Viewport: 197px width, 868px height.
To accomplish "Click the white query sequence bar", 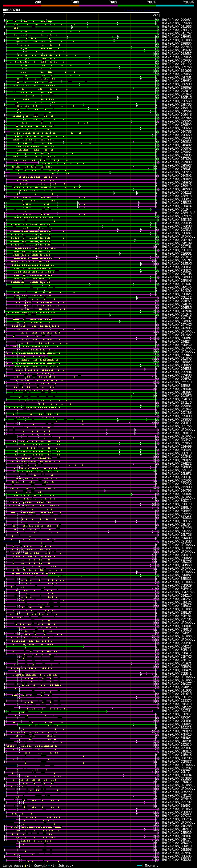I will pyautogui.click(x=81, y=12).
